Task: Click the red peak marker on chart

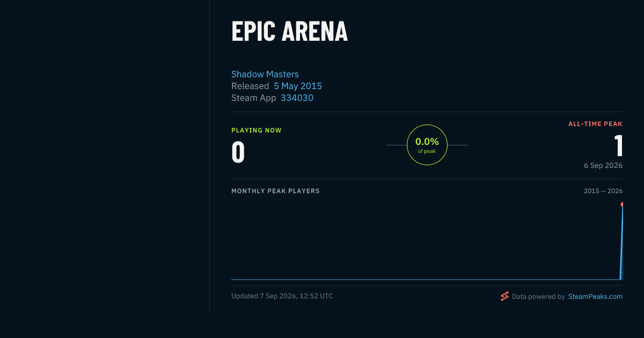Action: (x=622, y=204)
